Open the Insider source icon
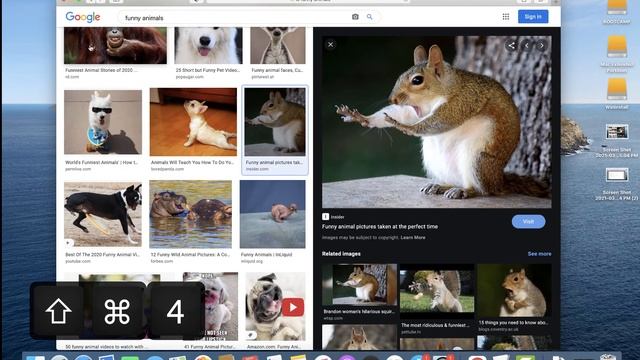This screenshot has width=640, height=360. [325, 217]
